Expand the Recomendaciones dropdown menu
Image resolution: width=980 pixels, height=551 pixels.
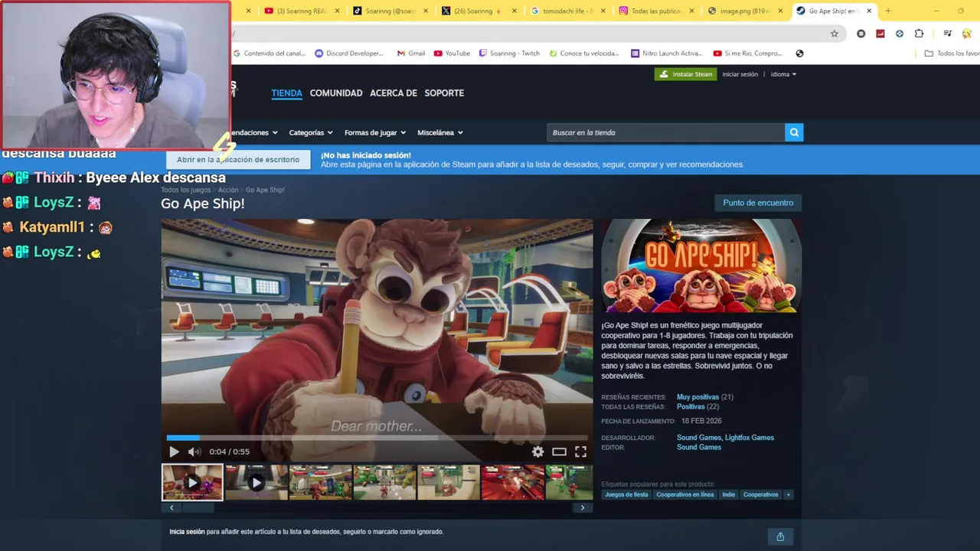point(254,132)
